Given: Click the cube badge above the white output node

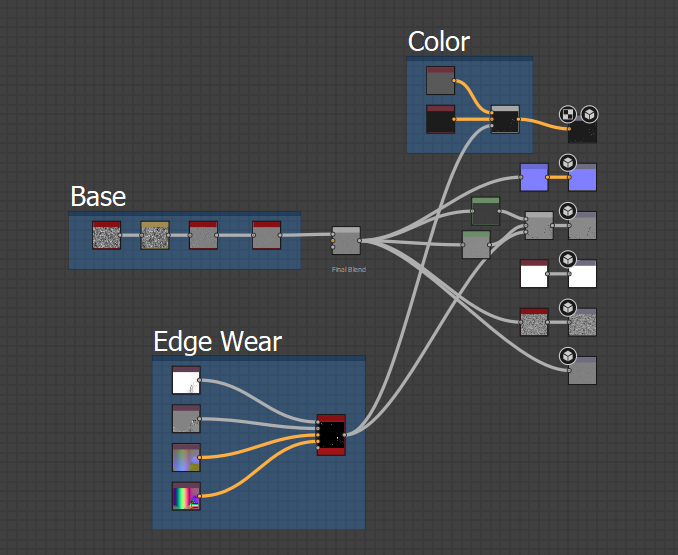Looking at the screenshot, I should (568, 259).
